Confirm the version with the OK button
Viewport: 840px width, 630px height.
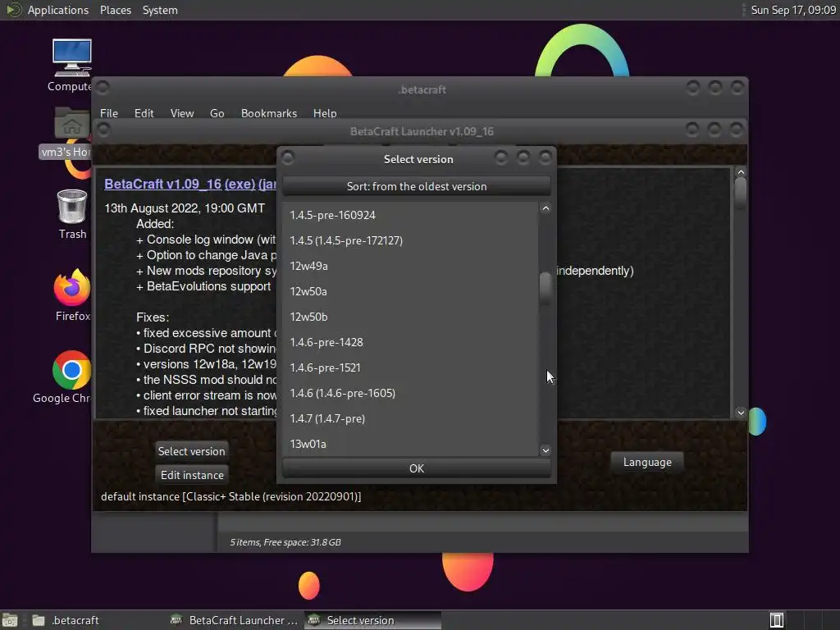416,468
